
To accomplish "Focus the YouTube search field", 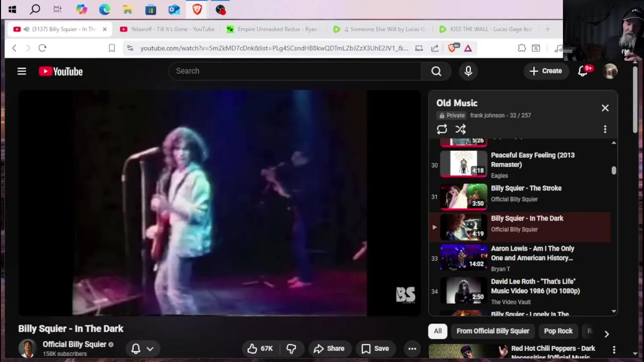I will [x=295, y=71].
